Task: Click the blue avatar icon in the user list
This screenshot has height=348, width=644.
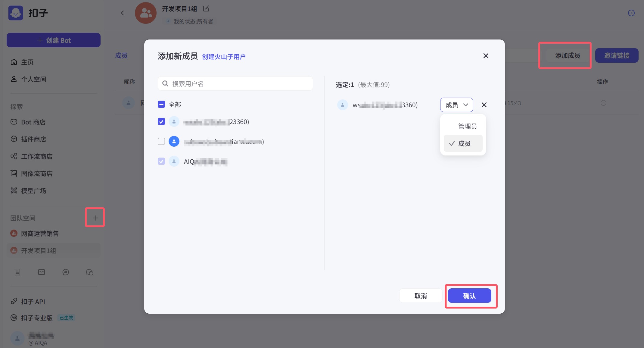Action: 174,141
